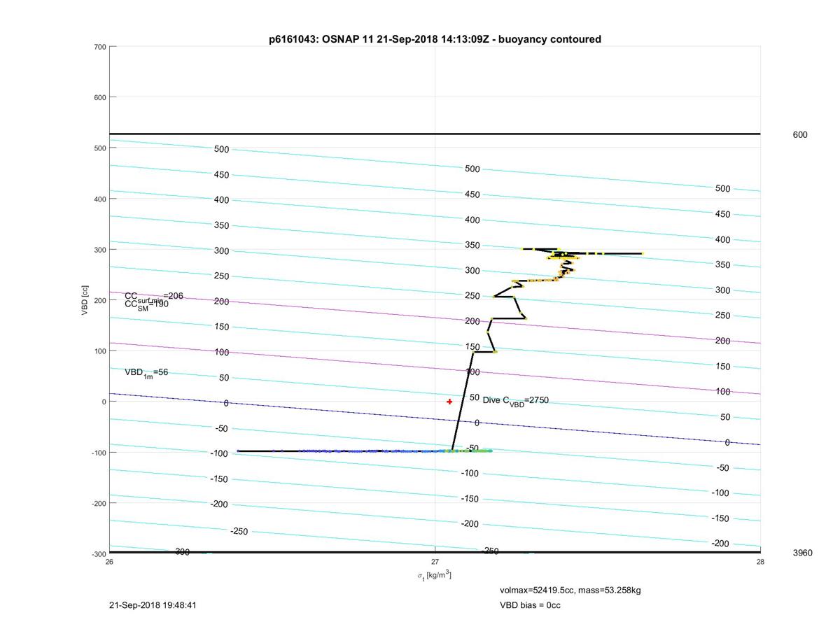Click the y-axis tick label '0'
Screen dimensions: 840x622
pos(104,402)
